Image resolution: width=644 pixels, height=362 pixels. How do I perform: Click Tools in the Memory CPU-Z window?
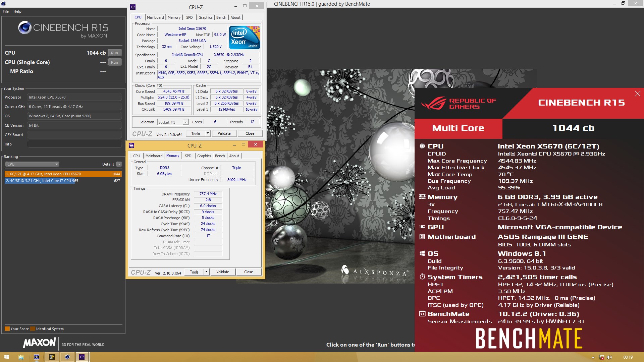click(194, 272)
